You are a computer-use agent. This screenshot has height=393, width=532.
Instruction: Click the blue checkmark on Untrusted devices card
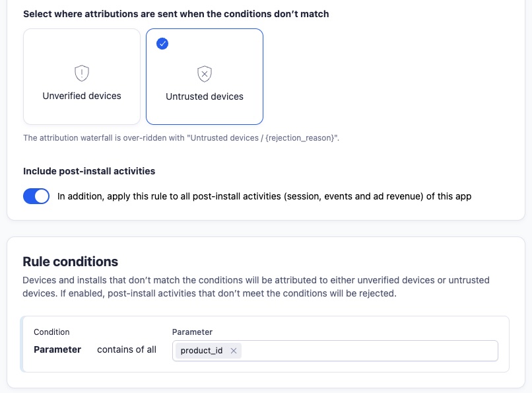click(162, 44)
